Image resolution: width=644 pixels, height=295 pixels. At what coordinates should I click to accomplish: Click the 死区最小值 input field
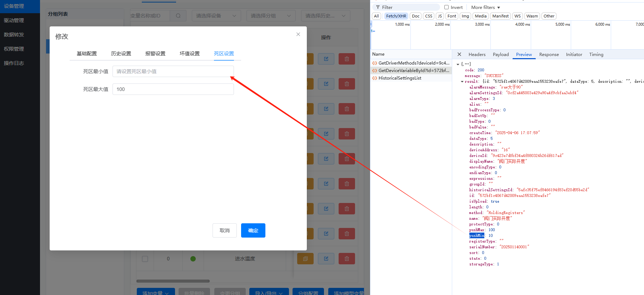(x=173, y=71)
